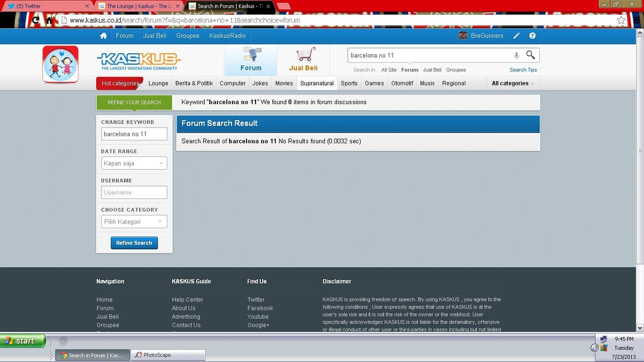Open the help question mark icon

click(x=532, y=36)
